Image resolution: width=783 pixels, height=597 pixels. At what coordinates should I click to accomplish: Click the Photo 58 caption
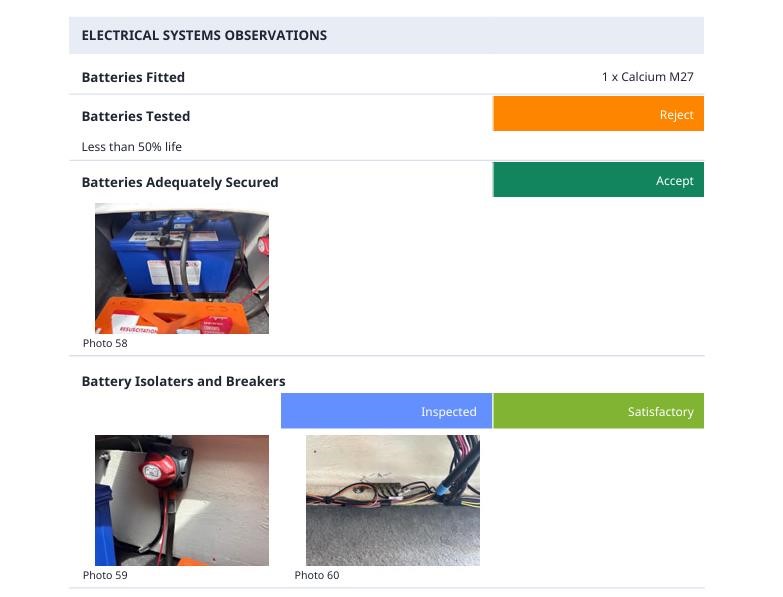[x=105, y=343]
